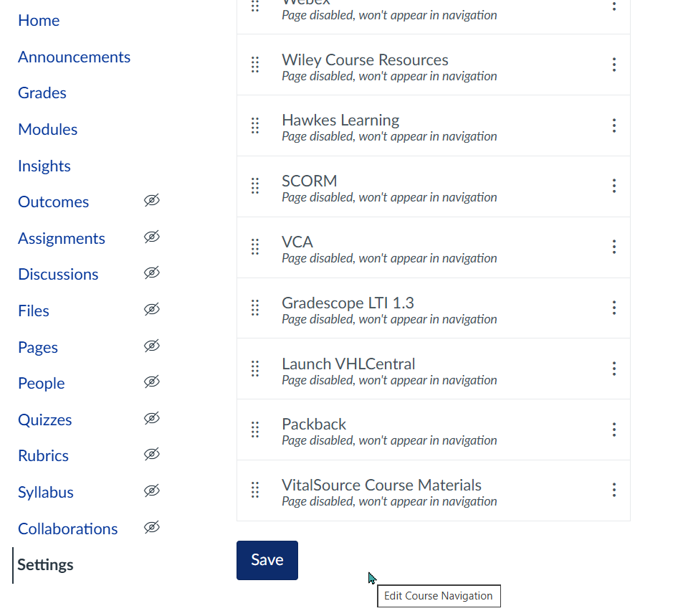Open the options menu for Webex
Screen dimensions: 678x616
point(614,6)
